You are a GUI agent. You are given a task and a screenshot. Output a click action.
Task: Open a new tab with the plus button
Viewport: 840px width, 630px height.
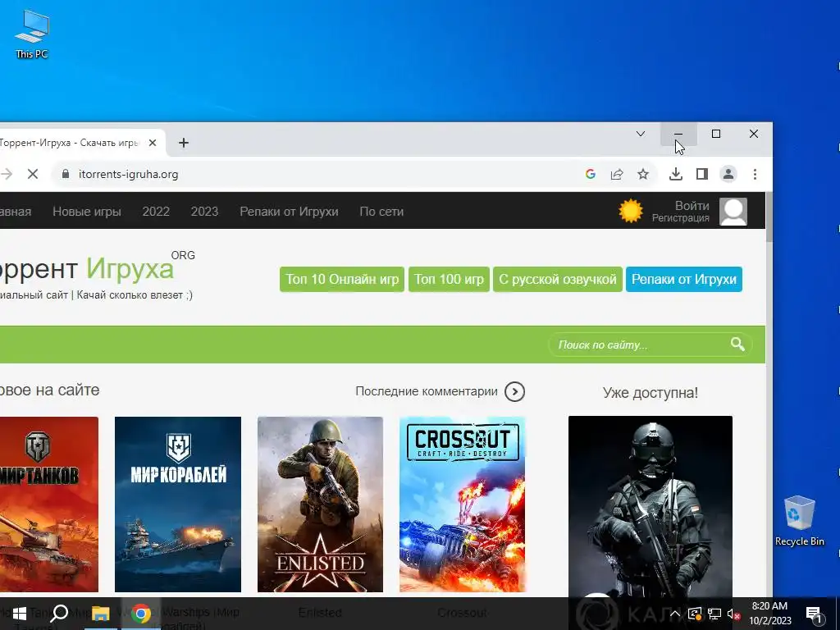tap(183, 143)
